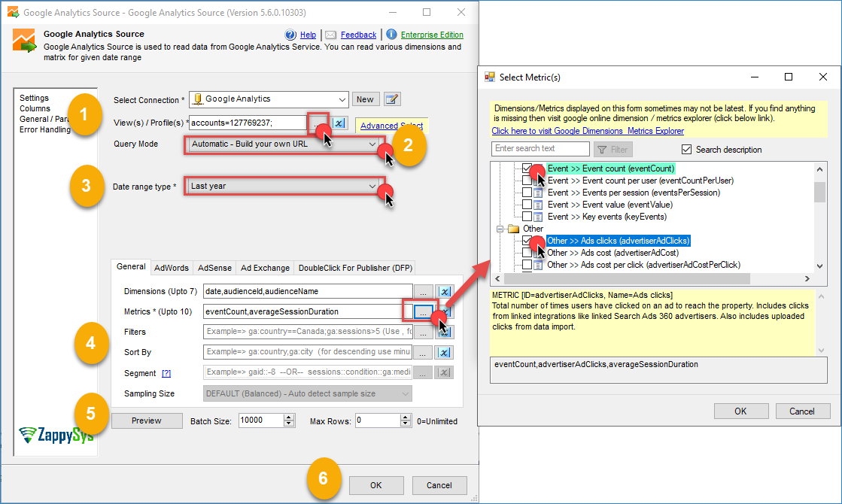
Task: Open the Help icon in the header
Action: pos(290,35)
